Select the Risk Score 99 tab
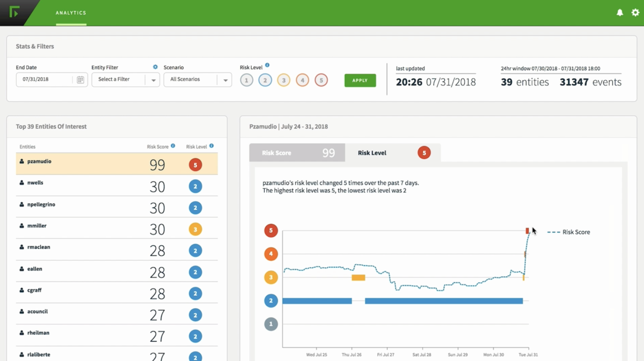Image resolution: width=644 pixels, height=361 pixels. [x=297, y=153]
